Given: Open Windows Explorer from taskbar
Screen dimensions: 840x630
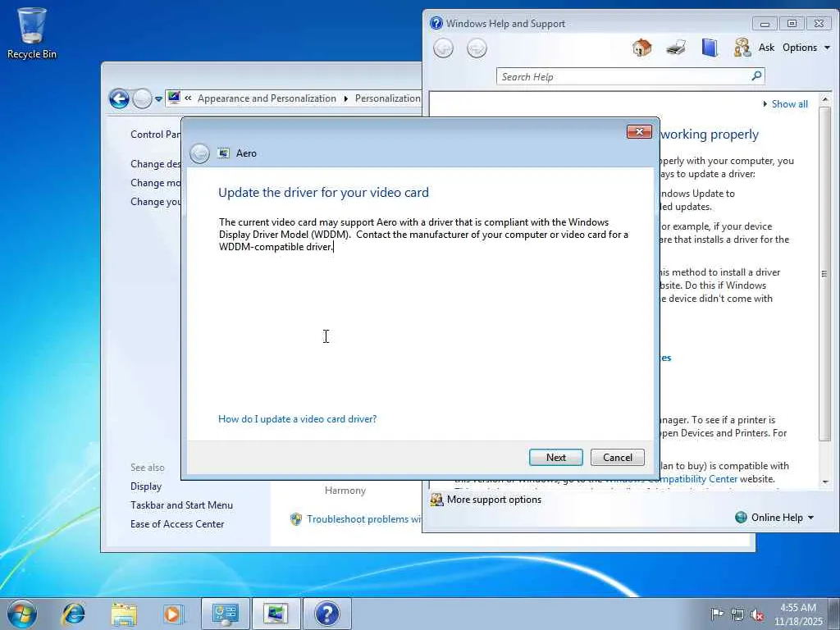Looking at the screenshot, I should (124, 614).
